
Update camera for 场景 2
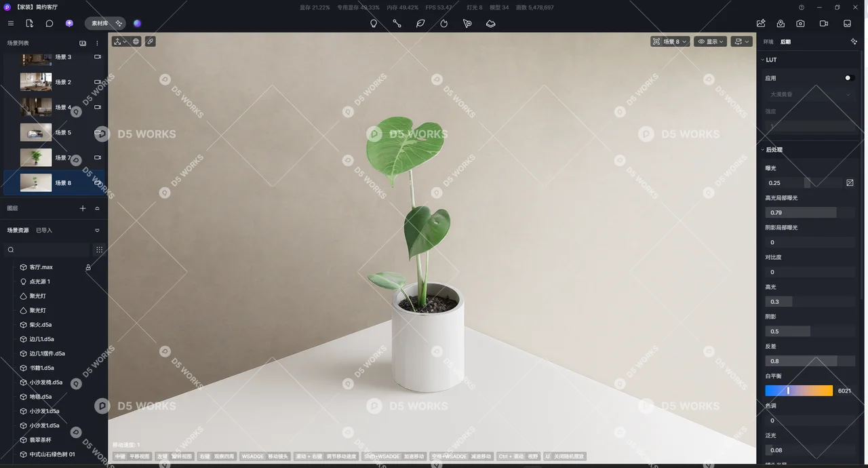(x=98, y=82)
